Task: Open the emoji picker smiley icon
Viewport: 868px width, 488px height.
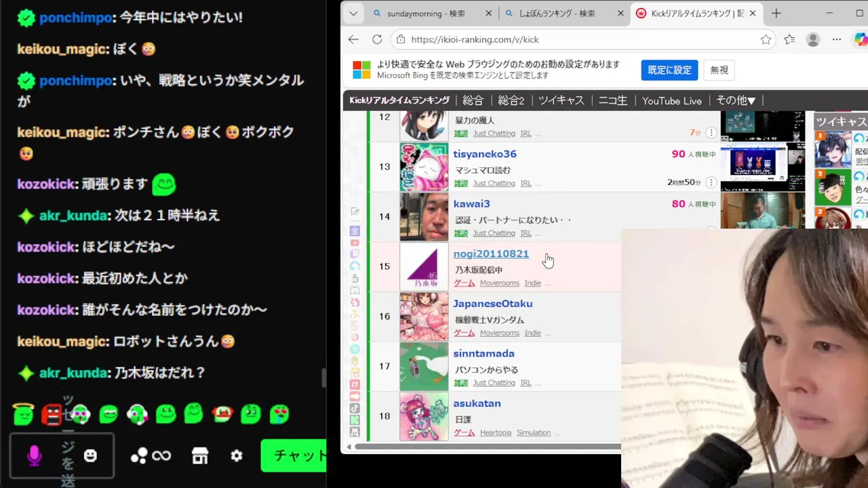Action: 90,456
